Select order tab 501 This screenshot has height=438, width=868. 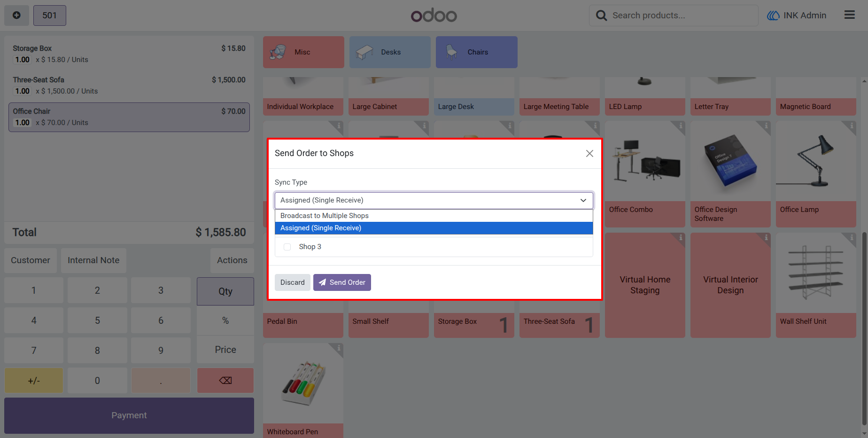pyautogui.click(x=50, y=16)
